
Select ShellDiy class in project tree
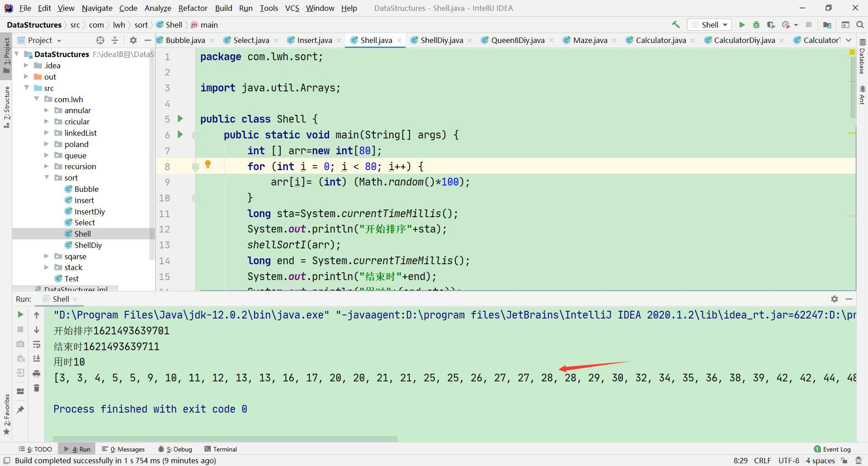pyautogui.click(x=88, y=245)
